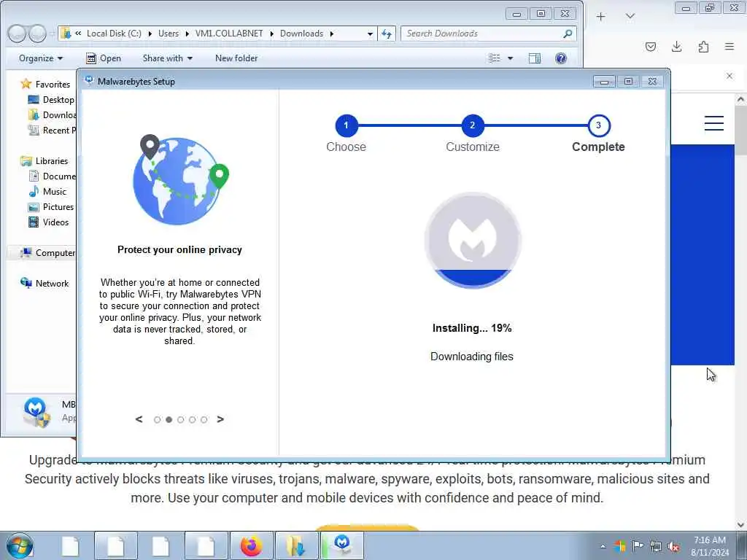
Task: Select Libraries in the navigation pane
Action: (x=44, y=161)
